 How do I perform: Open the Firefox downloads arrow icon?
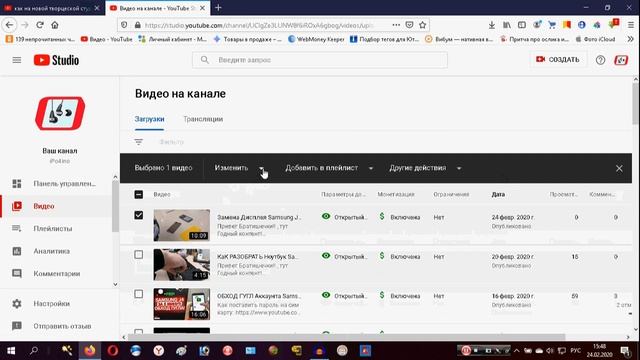[x=492, y=25]
